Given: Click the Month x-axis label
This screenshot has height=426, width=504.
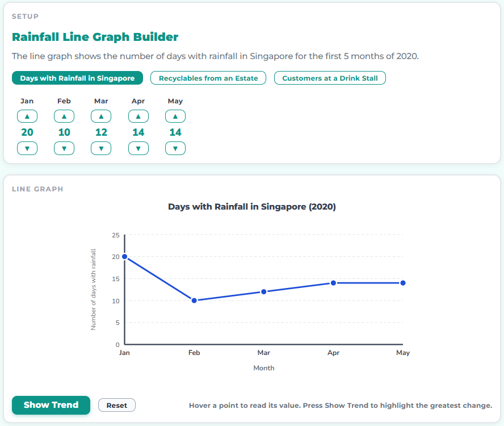Looking at the screenshot, I should [264, 367].
